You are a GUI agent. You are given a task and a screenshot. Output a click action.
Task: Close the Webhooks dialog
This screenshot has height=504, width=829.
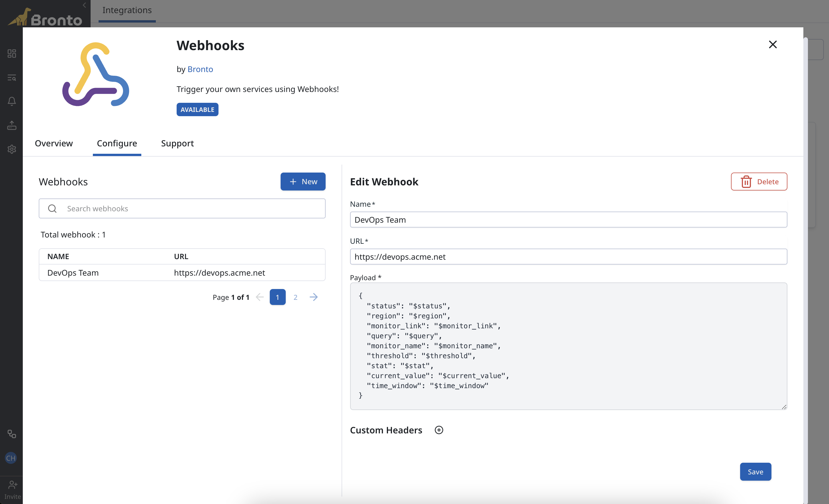point(773,44)
